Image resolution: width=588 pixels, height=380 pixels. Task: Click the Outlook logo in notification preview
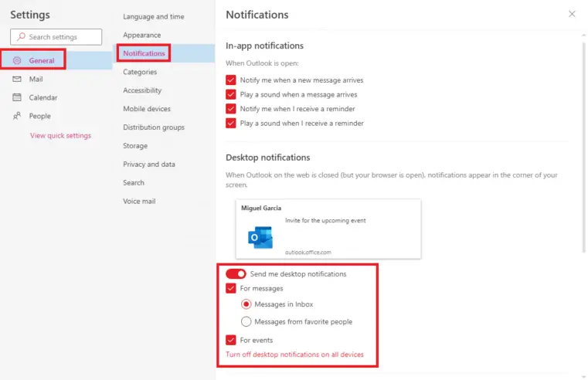260,237
